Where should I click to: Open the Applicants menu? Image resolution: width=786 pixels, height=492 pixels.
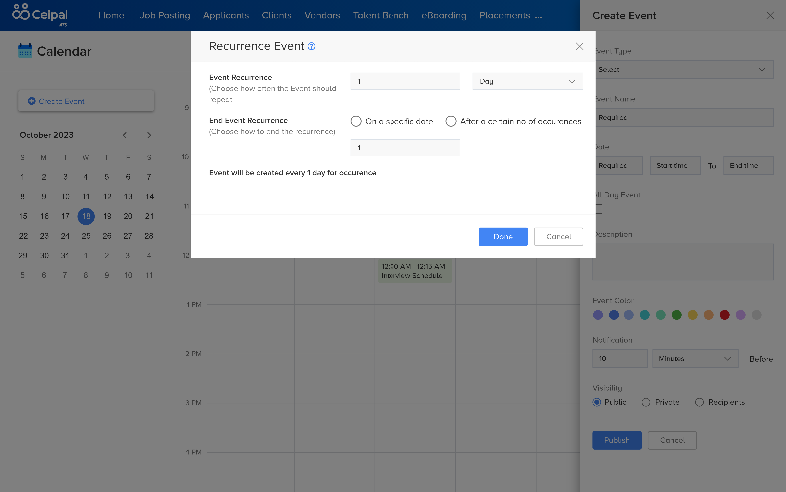pos(226,15)
